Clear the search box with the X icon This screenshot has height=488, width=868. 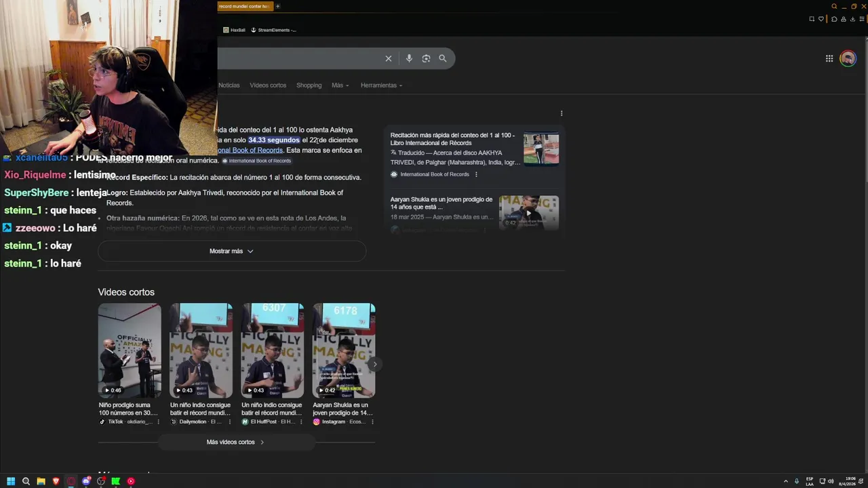[x=389, y=58]
